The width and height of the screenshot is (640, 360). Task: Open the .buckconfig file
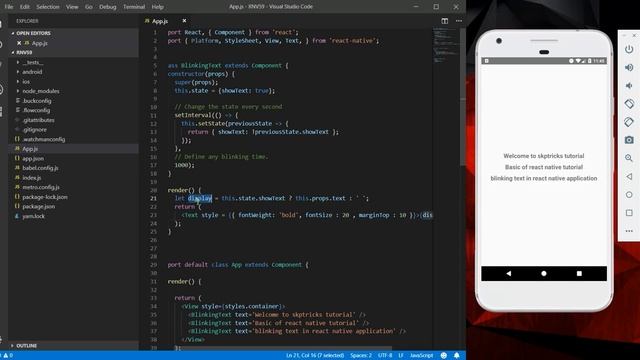[37, 101]
